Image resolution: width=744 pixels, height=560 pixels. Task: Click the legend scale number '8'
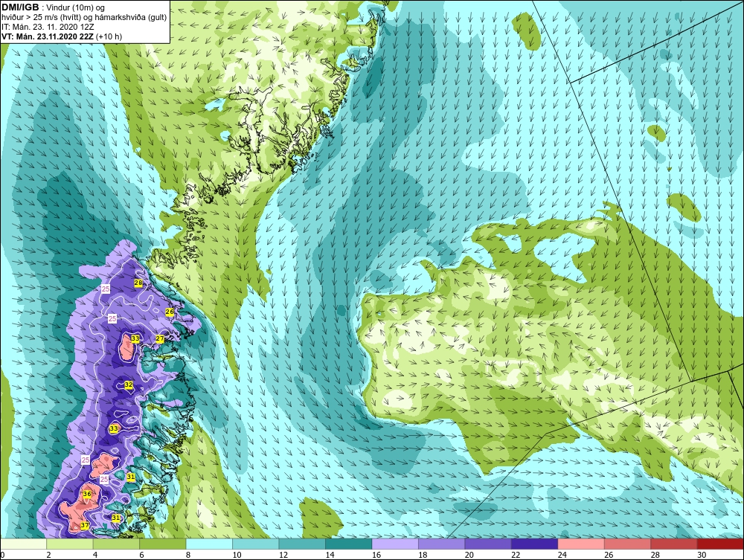pos(188,555)
